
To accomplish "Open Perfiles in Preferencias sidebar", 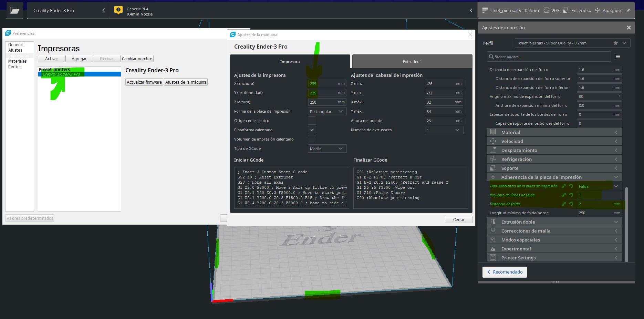I will pyautogui.click(x=15, y=67).
